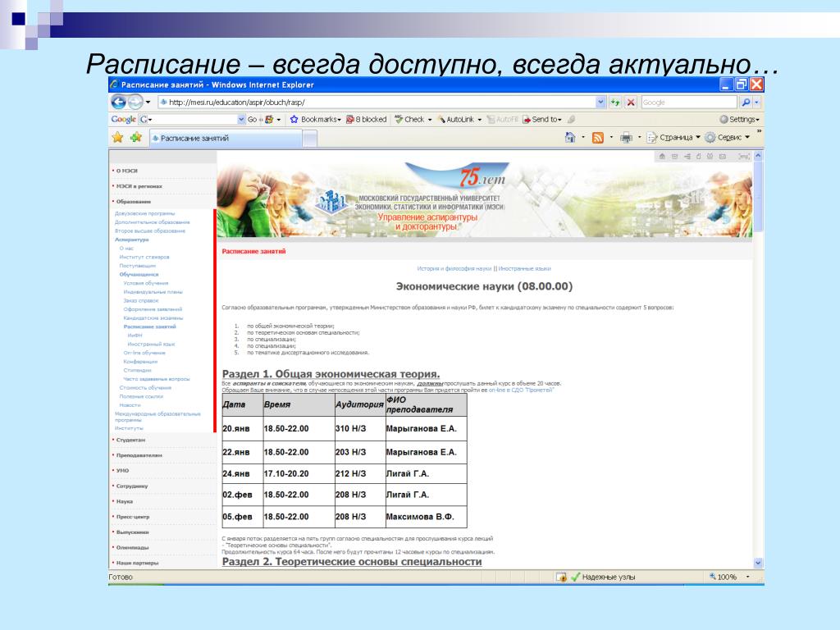Run search with the magnifier icon
This screenshot has height=630, width=840.
tap(745, 102)
